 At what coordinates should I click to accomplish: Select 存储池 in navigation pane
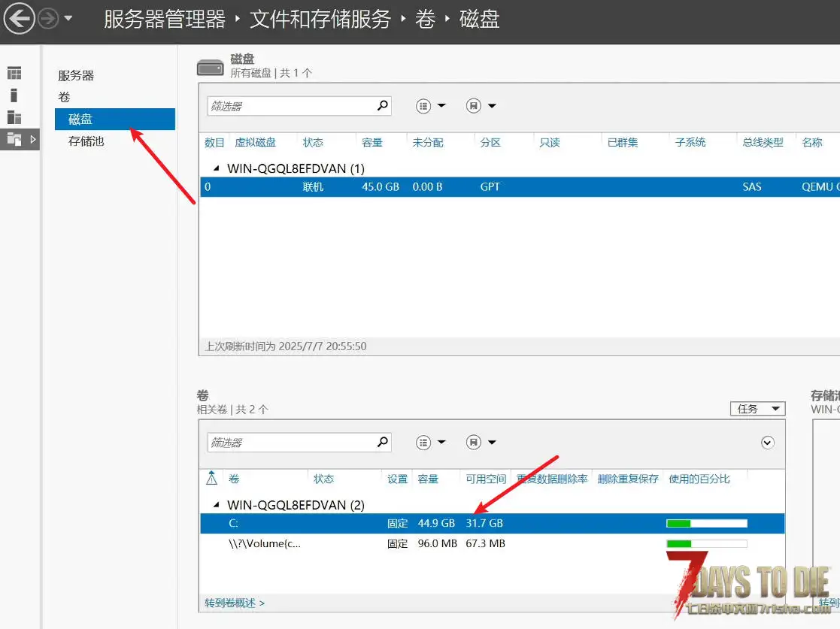point(86,141)
